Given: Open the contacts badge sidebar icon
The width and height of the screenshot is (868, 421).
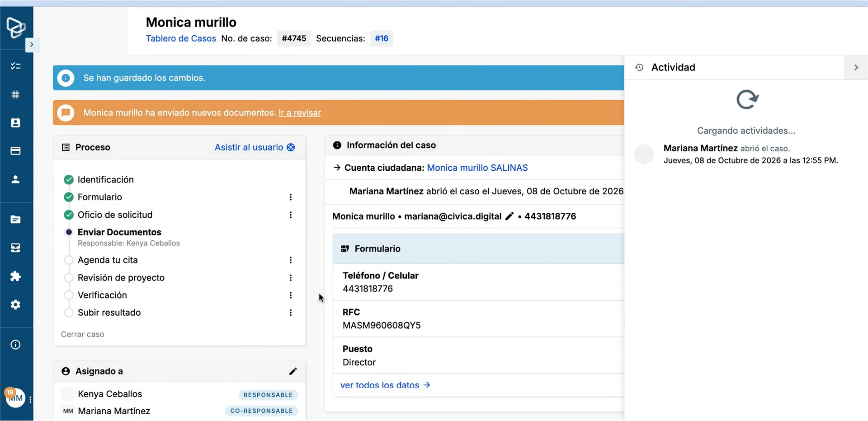Looking at the screenshot, I should 16,122.
